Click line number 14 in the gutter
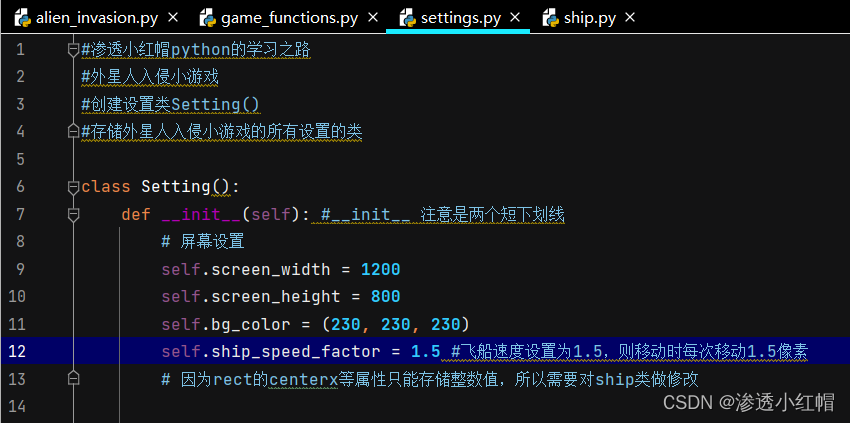The height and width of the screenshot is (423, 850). click(x=16, y=406)
